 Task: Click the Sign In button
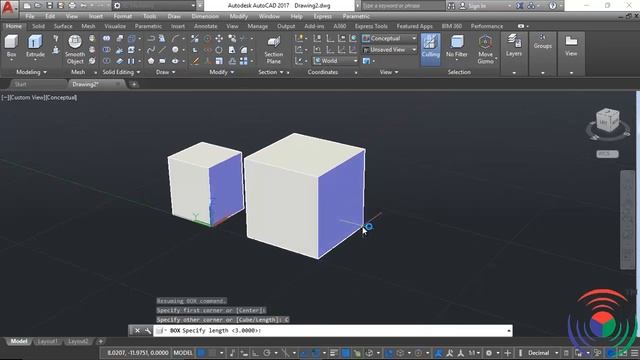476,6
